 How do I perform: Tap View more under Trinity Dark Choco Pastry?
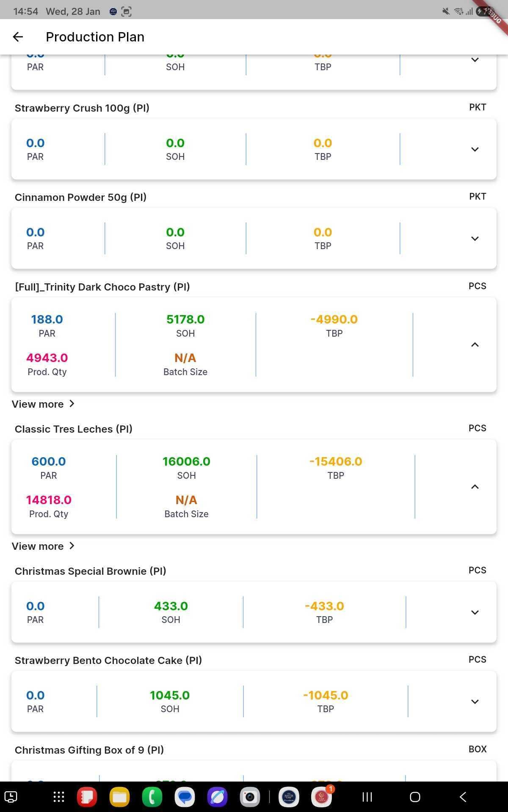43,404
